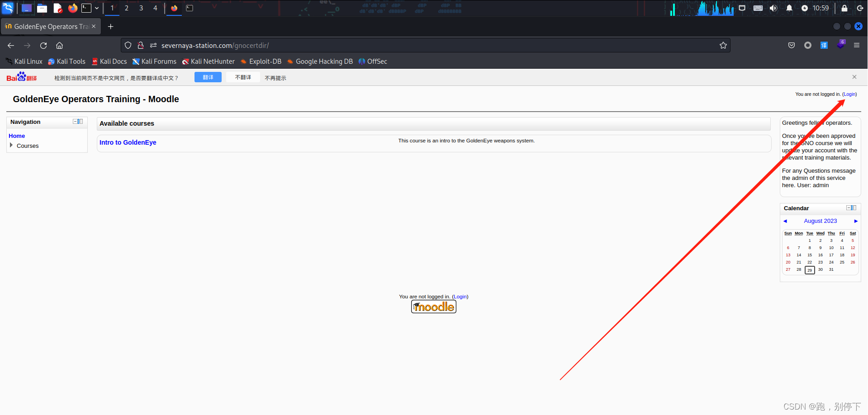868x415 pixels.
Task: Open the Kali Linux bookmark
Action: [x=24, y=61]
